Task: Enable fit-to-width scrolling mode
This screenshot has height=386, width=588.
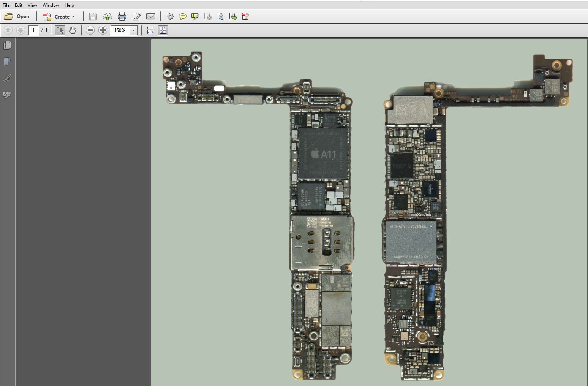Action: [x=150, y=30]
